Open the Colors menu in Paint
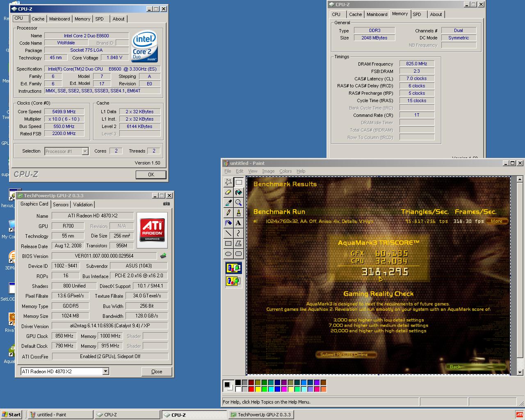Screen dimensions: 525x420 click(x=285, y=171)
